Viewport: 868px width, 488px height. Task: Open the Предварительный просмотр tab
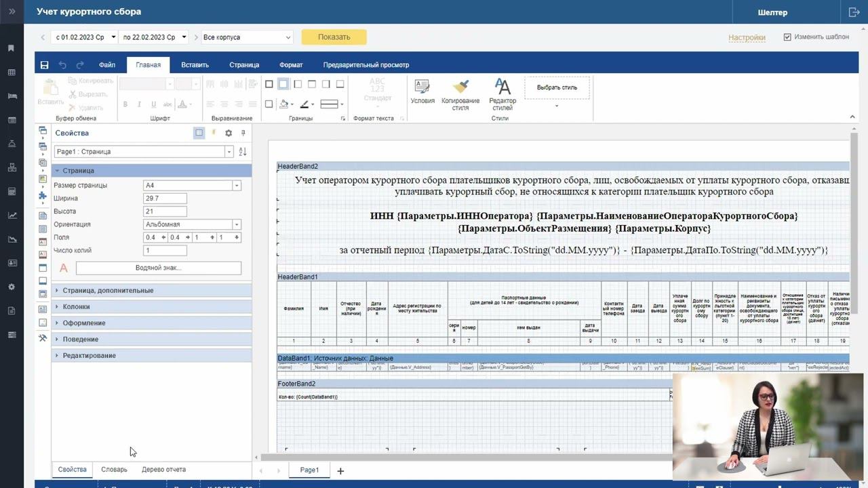[x=366, y=65]
